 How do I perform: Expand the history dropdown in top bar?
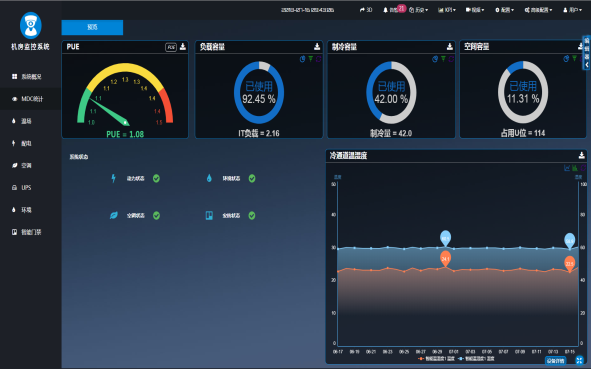pyautogui.click(x=418, y=10)
